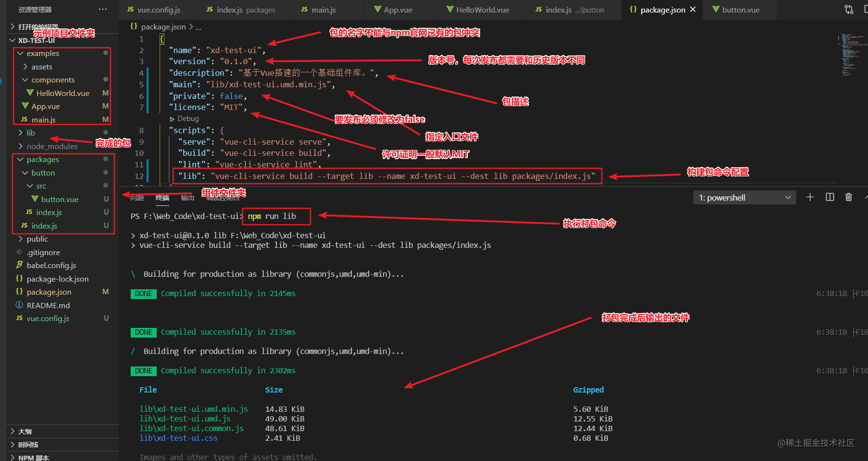
Task: Click the breadcrumb ellipsis after package.json
Action: 198,27
